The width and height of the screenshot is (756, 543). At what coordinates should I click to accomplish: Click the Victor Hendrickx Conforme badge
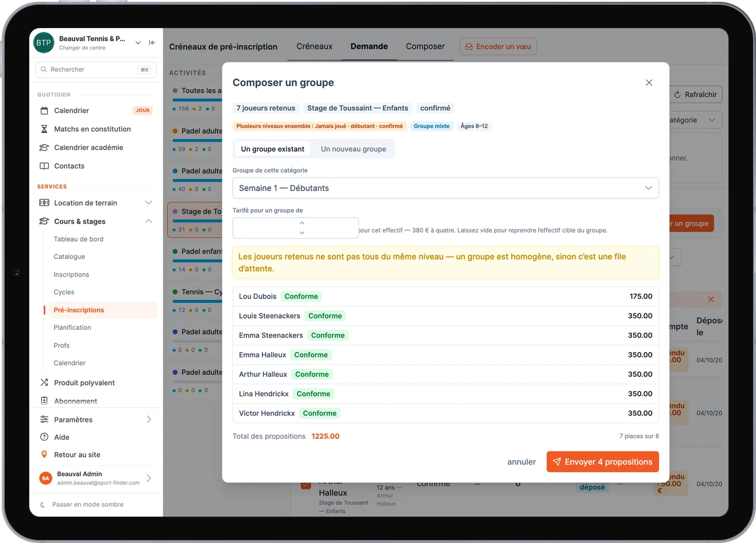click(x=320, y=414)
